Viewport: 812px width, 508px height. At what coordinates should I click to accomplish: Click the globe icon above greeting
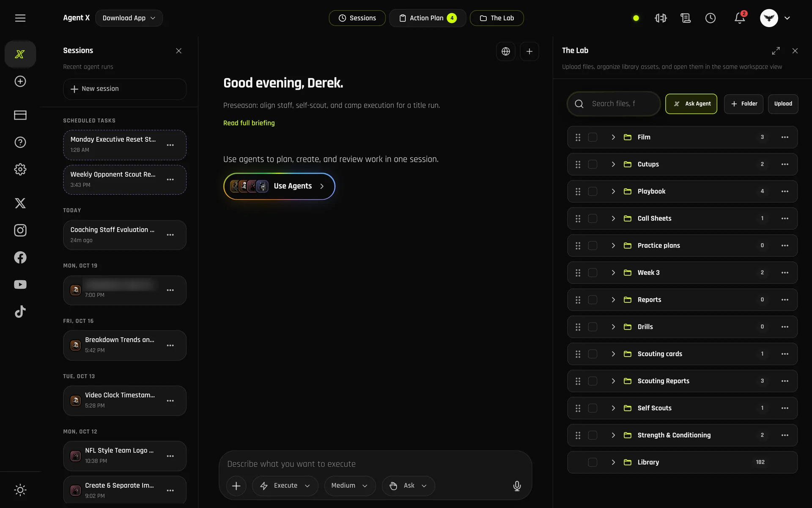(506, 51)
